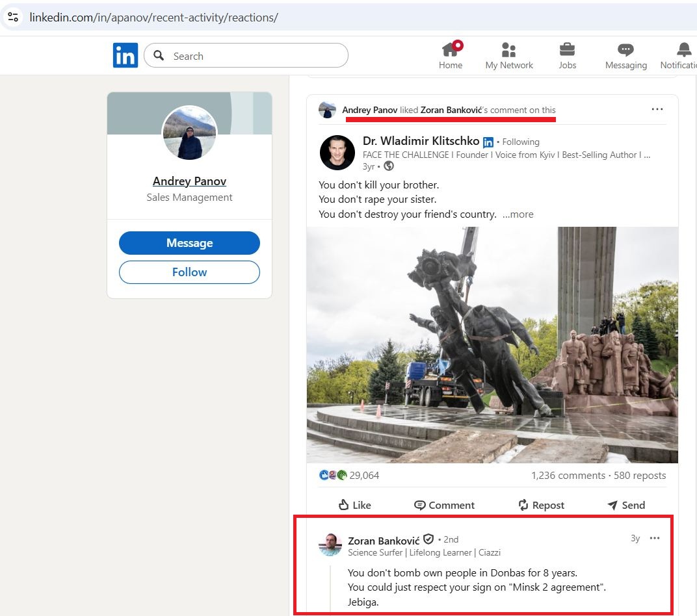
Task: Expand post text with …more
Action: click(x=518, y=214)
